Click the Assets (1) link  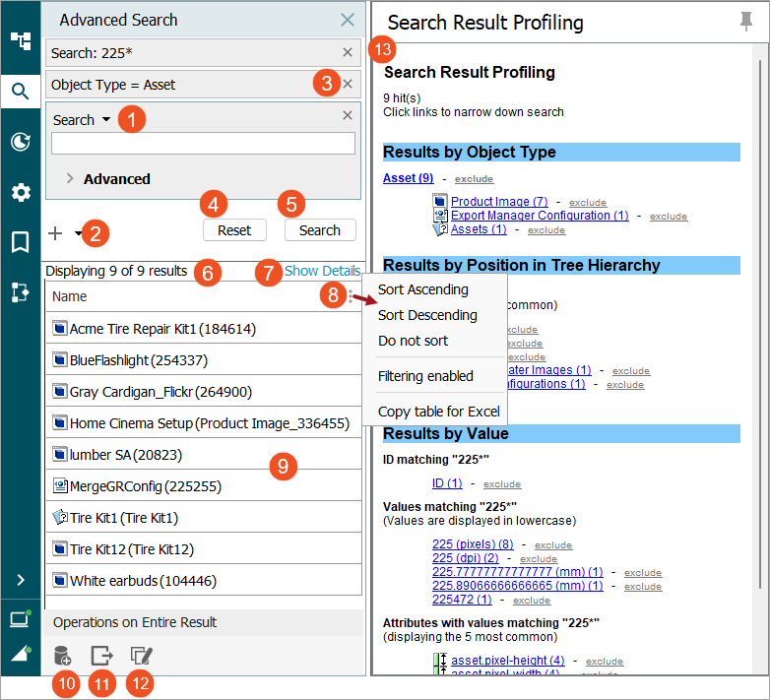[479, 228]
